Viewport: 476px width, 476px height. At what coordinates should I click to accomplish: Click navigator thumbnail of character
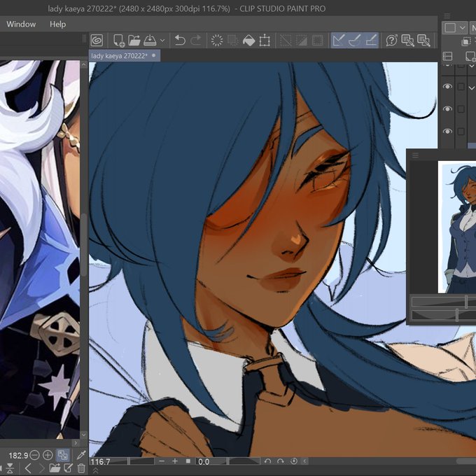tap(457, 227)
